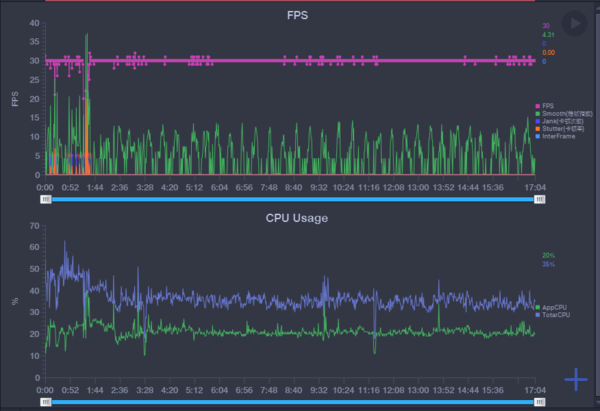Click the blue range bar under the FPS chart
Viewport: 600px width, 411px height.
pos(293,199)
